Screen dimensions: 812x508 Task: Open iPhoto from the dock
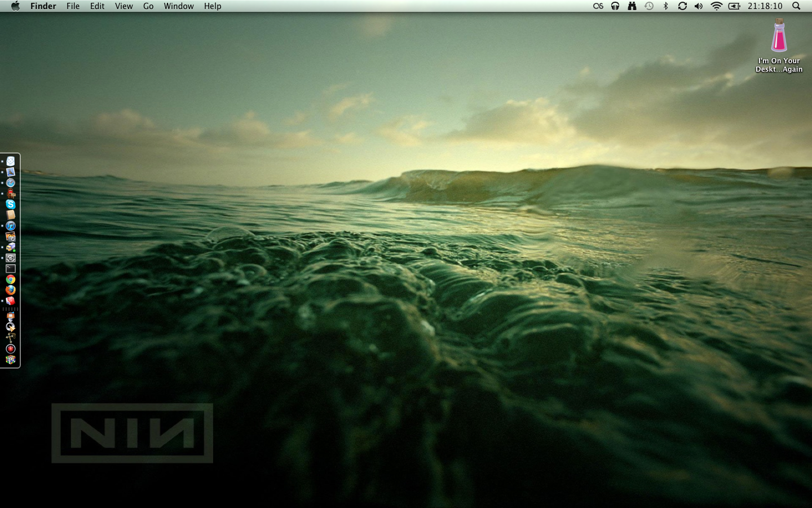point(11,237)
